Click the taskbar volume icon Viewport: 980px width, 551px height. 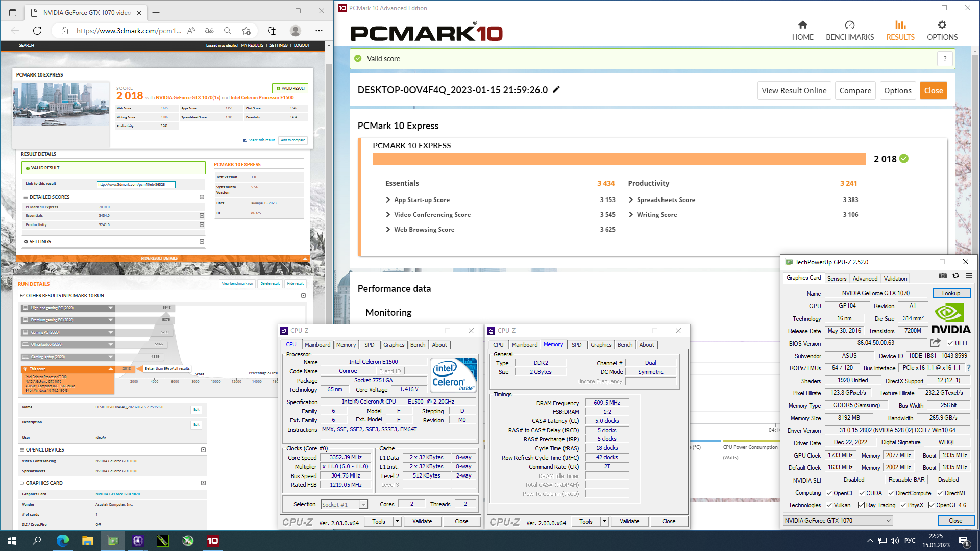tap(894, 541)
